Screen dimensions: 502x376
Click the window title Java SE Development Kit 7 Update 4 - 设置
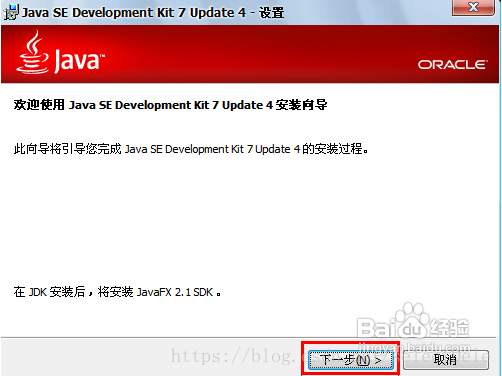point(153,13)
